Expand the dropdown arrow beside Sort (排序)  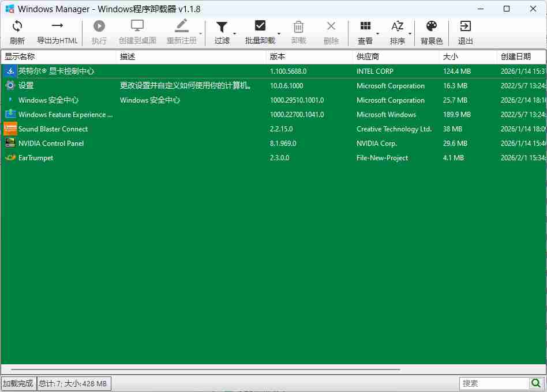coord(410,34)
